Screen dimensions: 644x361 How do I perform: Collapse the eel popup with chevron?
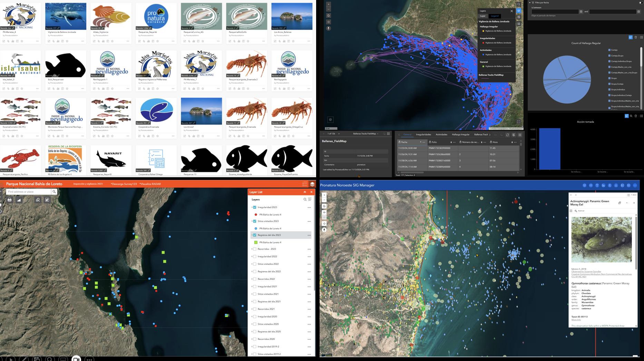(x=627, y=203)
